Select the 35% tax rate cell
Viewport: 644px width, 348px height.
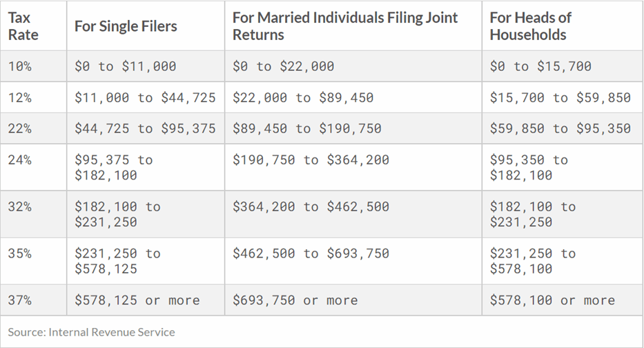[x=20, y=253]
